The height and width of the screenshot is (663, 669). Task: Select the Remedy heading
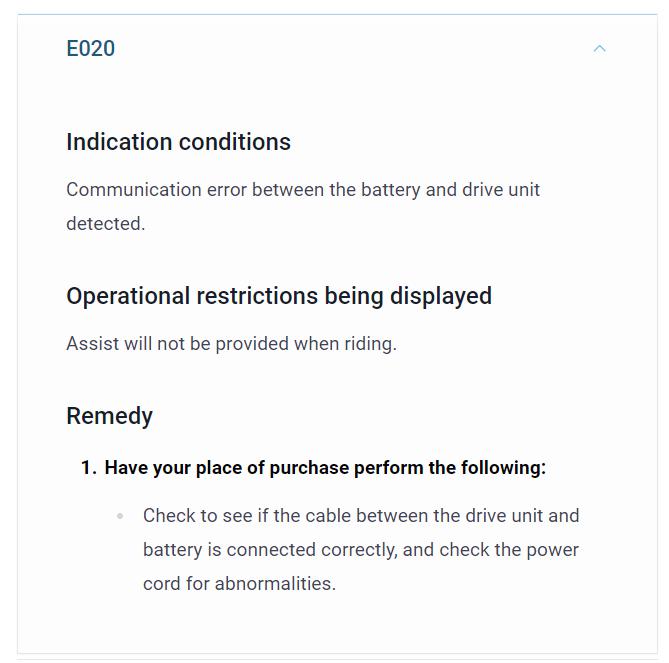(x=110, y=416)
